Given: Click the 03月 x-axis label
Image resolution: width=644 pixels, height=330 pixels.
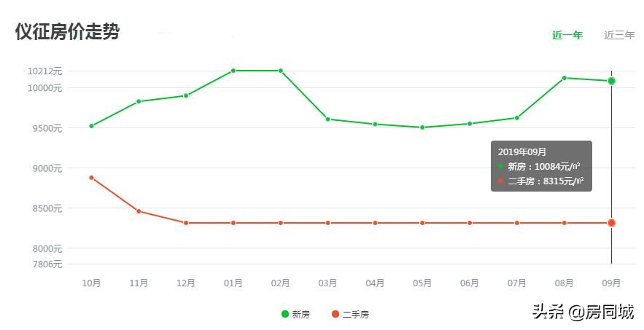Looking at the screenshot, I should 327,283.
